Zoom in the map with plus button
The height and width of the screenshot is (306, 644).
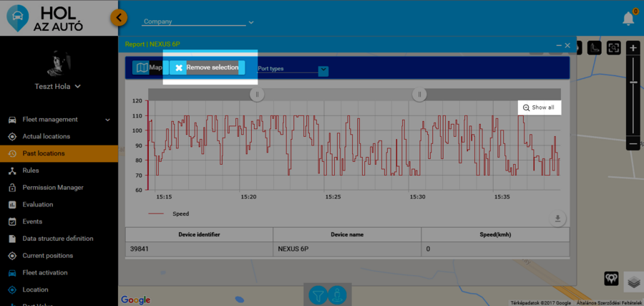633,48
